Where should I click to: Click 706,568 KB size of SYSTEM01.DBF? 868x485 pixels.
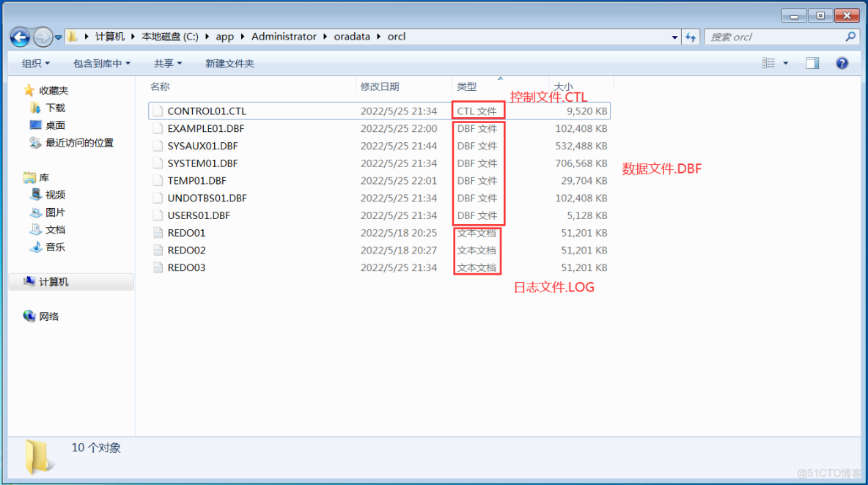[581, 163]
